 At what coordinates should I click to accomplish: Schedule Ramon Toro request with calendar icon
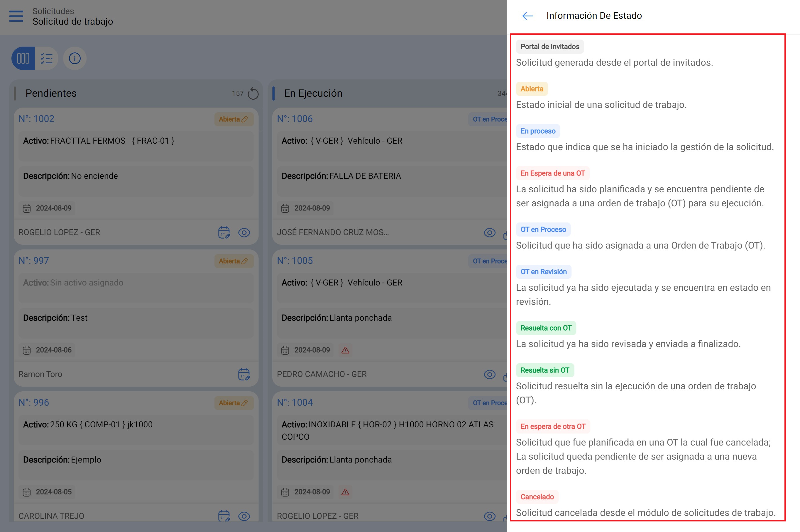pos(244,374)
